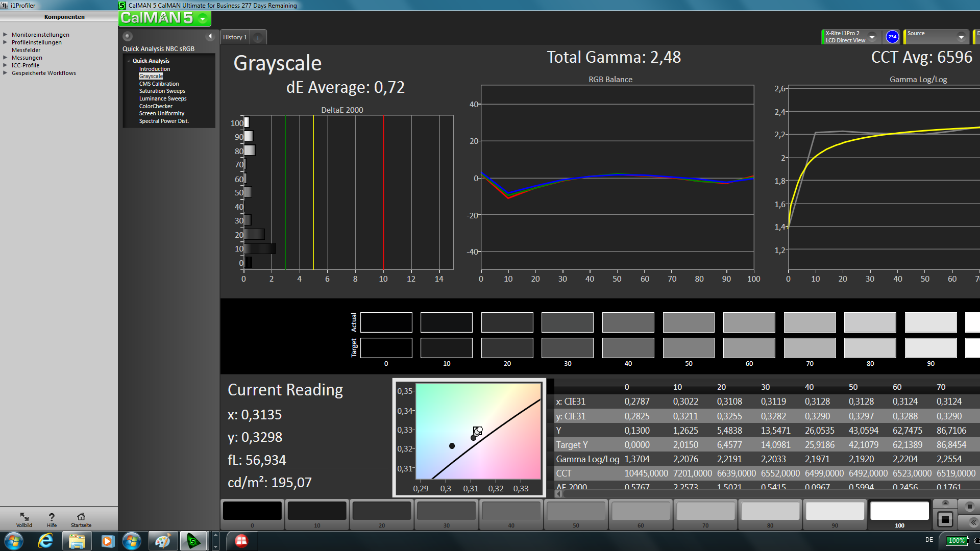Open Saturation Sweeps workflow step
The width and height of the screenshot is (980, 551).
162,91
